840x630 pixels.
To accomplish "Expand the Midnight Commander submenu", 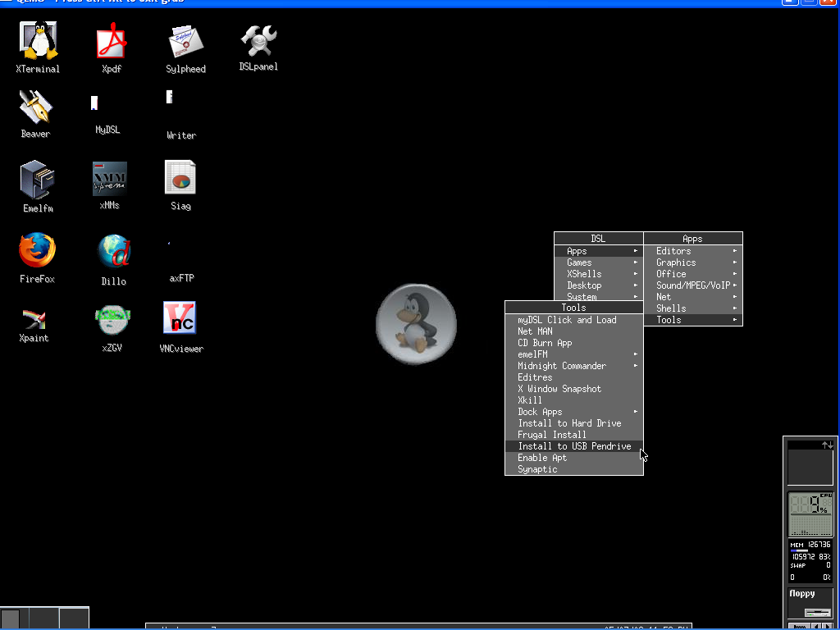I will [x=563, y=365].
